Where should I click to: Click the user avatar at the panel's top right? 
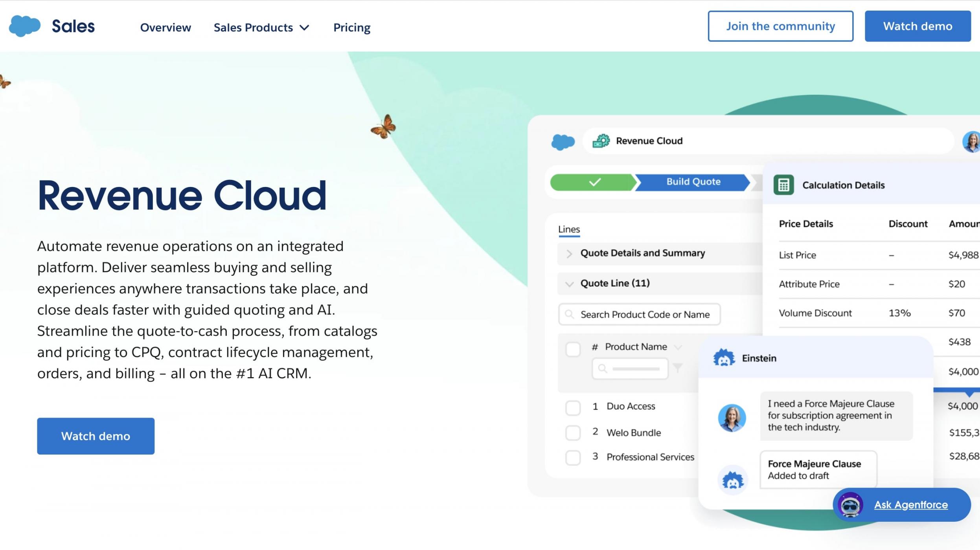(x=971, y=141)
